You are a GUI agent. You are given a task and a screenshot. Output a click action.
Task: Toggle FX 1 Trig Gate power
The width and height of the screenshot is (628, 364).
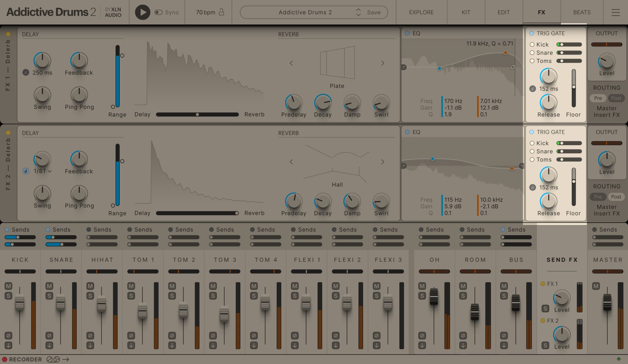coord(532,33)
